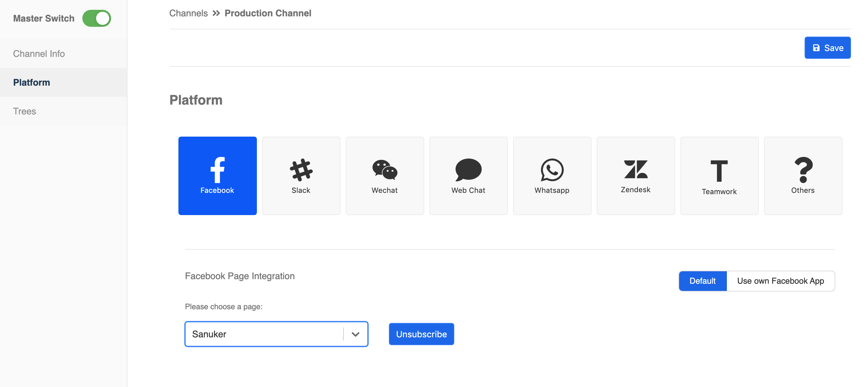Open the Trees sidebar section
The height and width of the screenshot is (387, 868).
(x=64, y=111)
